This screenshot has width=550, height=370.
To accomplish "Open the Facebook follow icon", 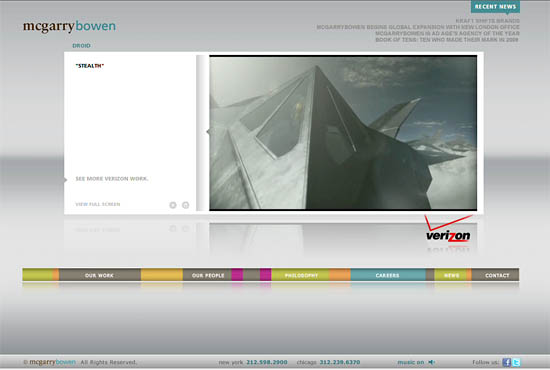I will 506,362.
